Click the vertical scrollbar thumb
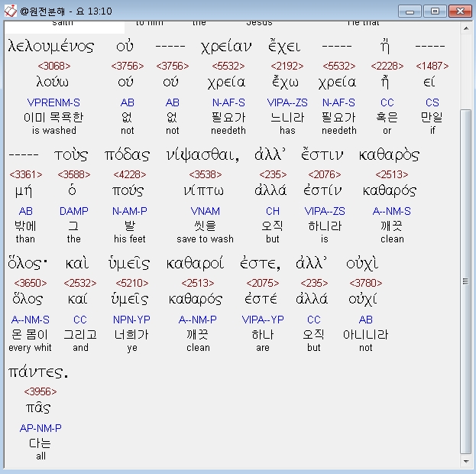The image size is (476, 474). (466, 281)
